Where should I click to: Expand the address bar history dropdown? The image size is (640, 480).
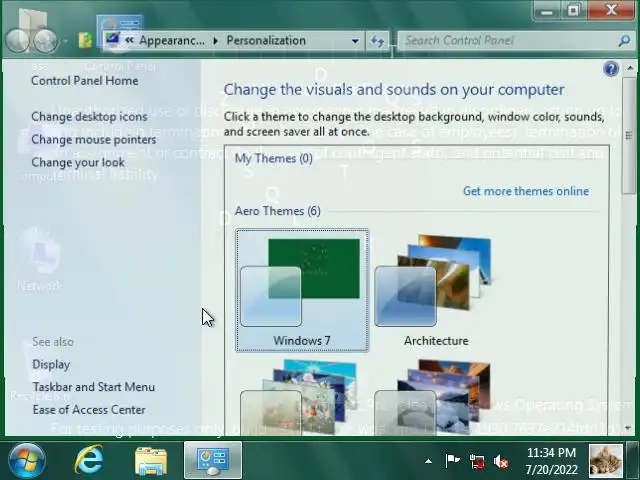(x=355, y=41)
